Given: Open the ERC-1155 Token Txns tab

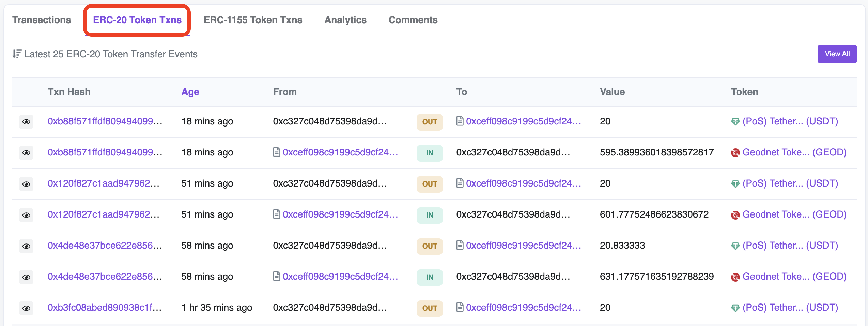Looking at the screenshot, I should [253, 20].
